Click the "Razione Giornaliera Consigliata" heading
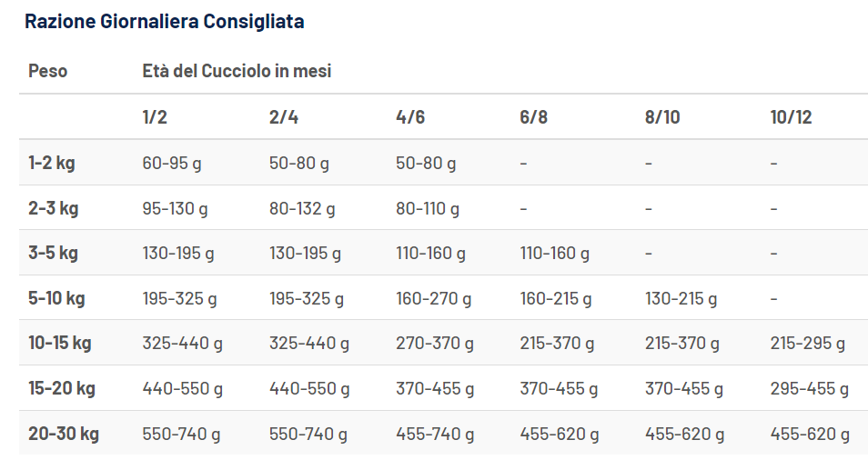 click(x=164, y=22)
